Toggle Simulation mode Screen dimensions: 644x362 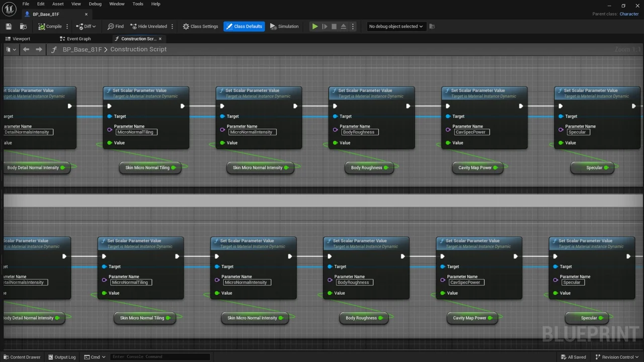tap(284, 26)
